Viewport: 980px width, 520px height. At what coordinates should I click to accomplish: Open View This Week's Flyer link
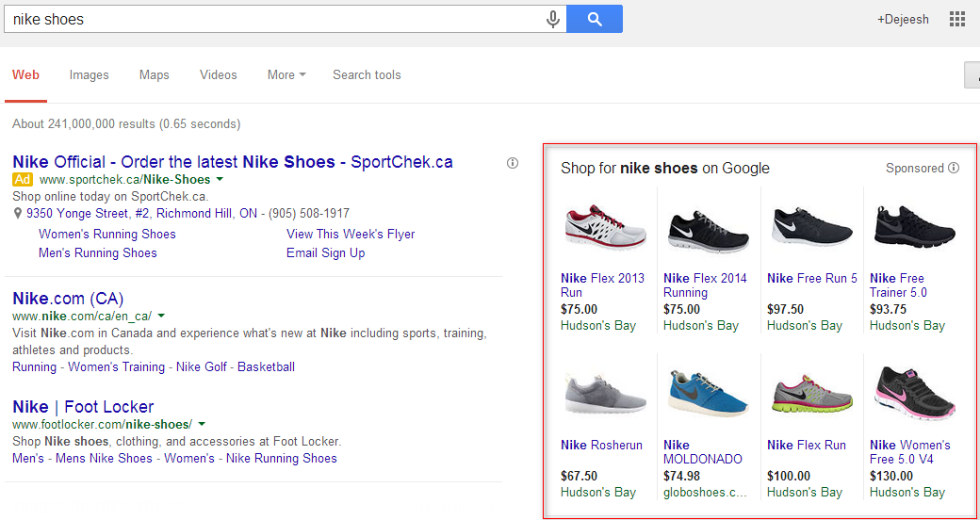(351, 234)
